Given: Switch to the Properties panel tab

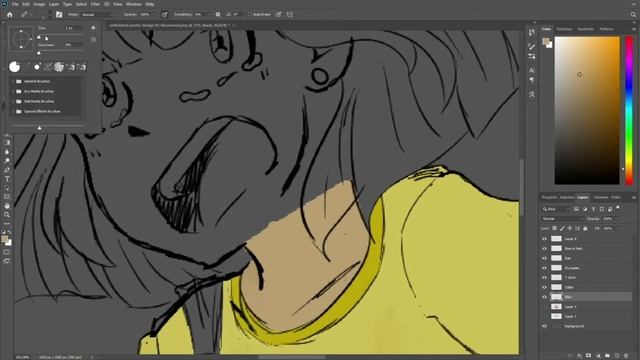Looking at the screenshot, I should (x=549, y=198).
